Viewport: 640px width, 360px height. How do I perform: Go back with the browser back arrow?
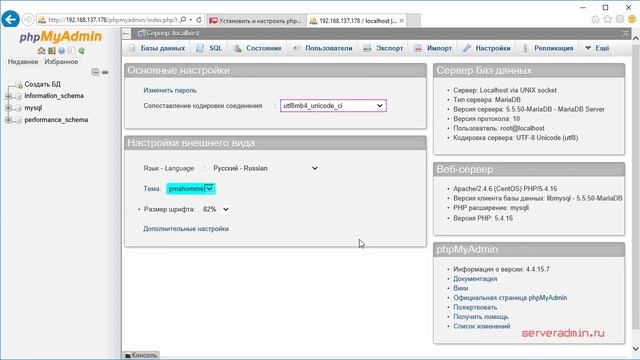[10, 19]
